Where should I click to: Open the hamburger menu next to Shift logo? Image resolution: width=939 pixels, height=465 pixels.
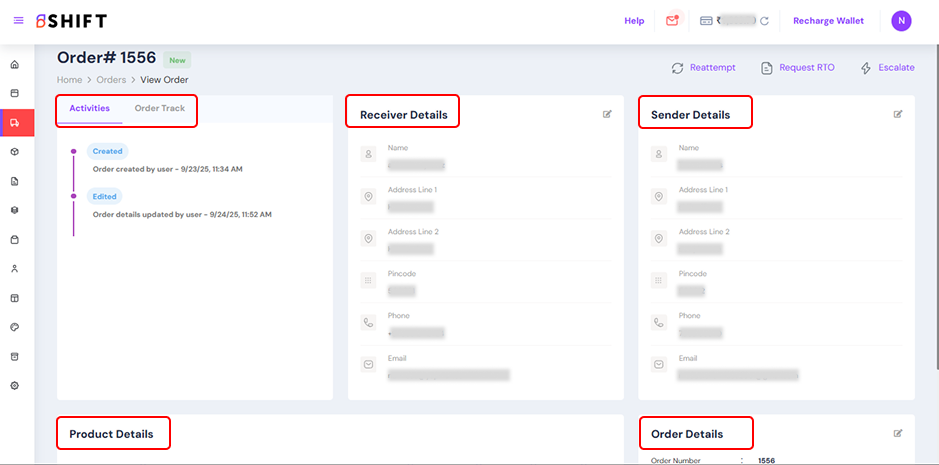coord(18,21)
